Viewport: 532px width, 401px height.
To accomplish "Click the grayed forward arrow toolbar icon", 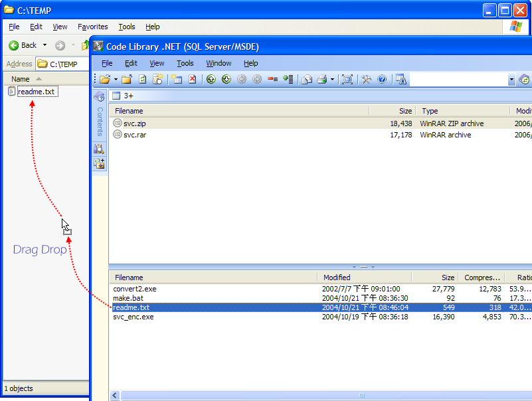I will pos(257,80).
